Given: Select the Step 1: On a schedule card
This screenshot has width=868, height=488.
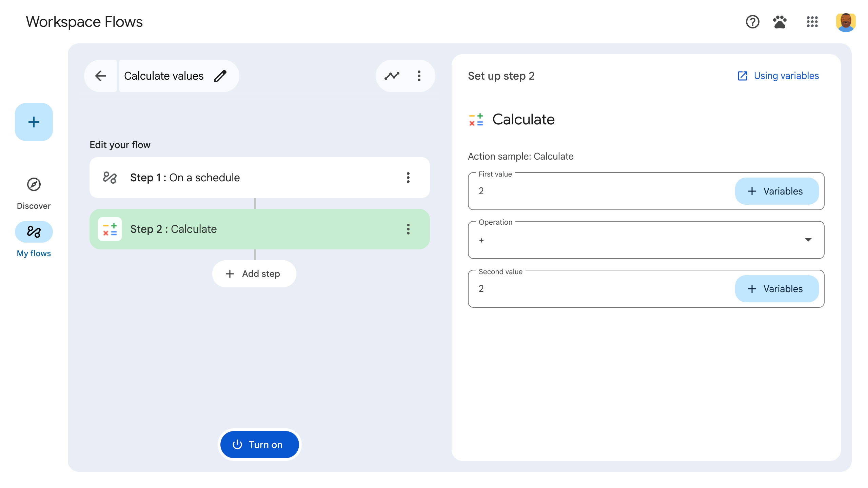Looking at the screenshot, I should [x=237, y=178].
